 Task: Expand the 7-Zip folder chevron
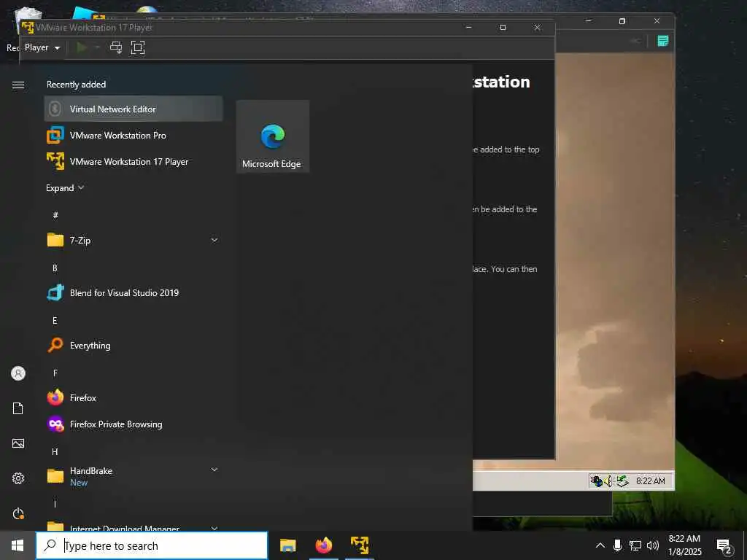click(214, 240)
